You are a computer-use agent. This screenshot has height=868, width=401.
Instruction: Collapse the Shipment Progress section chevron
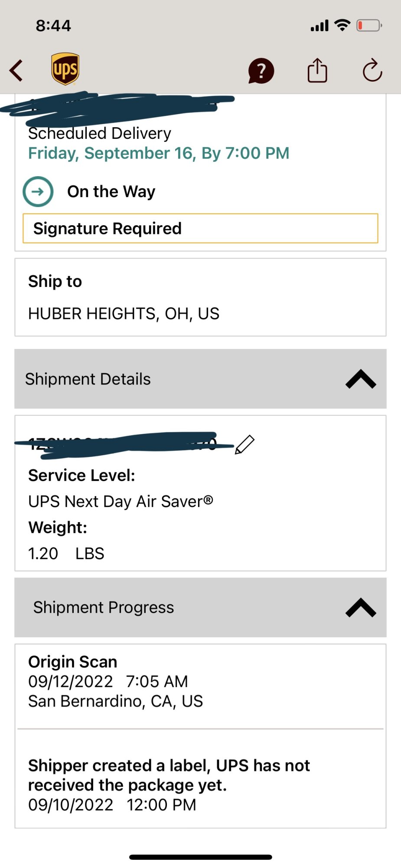point(361,608)
